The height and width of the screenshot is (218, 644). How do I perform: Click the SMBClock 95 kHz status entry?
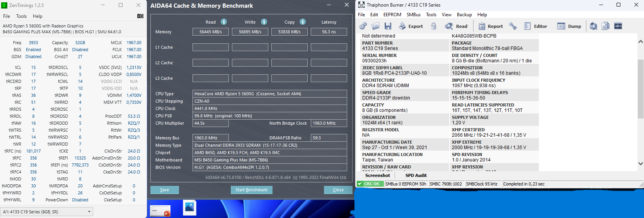tap(482, 184)
